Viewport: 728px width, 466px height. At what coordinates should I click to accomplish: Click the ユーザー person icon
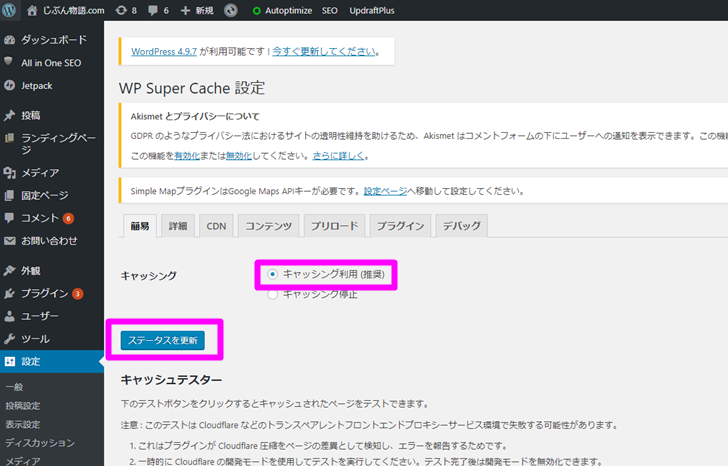(9, 316)
